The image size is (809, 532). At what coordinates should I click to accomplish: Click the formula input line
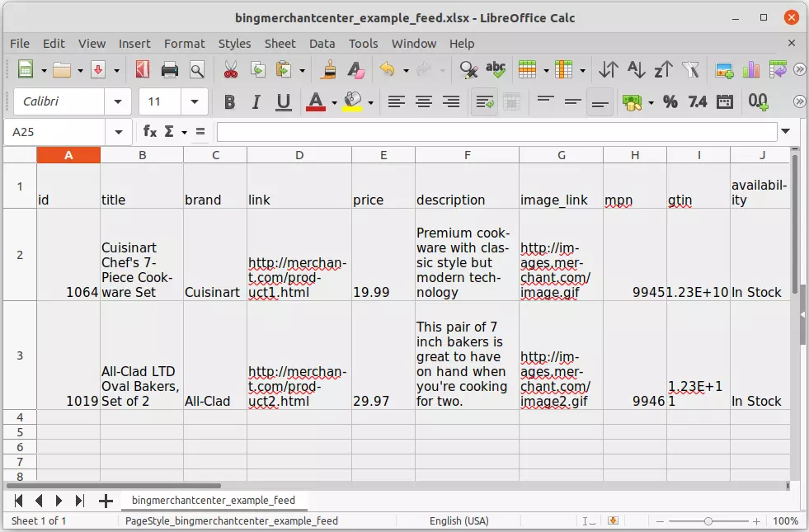pos(496,132)
